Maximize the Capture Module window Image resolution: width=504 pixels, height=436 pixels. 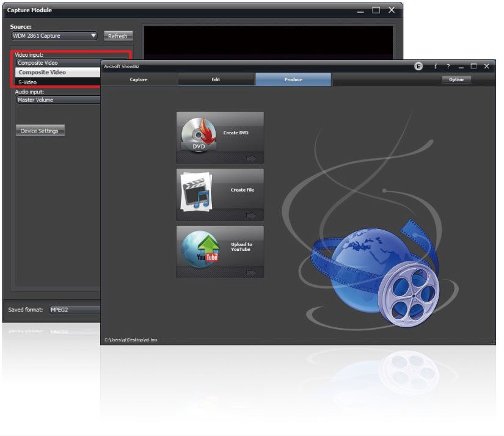click(x=376, y=10)
